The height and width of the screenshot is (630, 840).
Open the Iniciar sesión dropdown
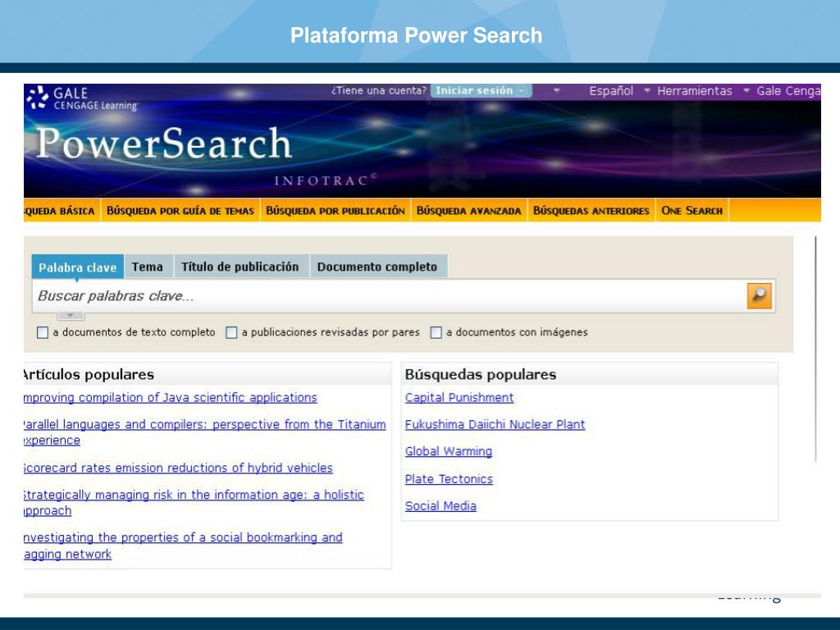[481, 90]
